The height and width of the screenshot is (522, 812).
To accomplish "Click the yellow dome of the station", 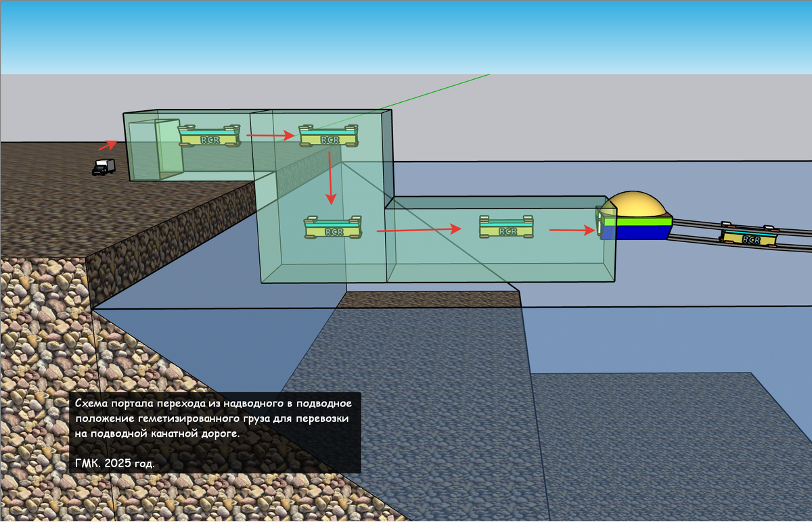I will 636,204.
